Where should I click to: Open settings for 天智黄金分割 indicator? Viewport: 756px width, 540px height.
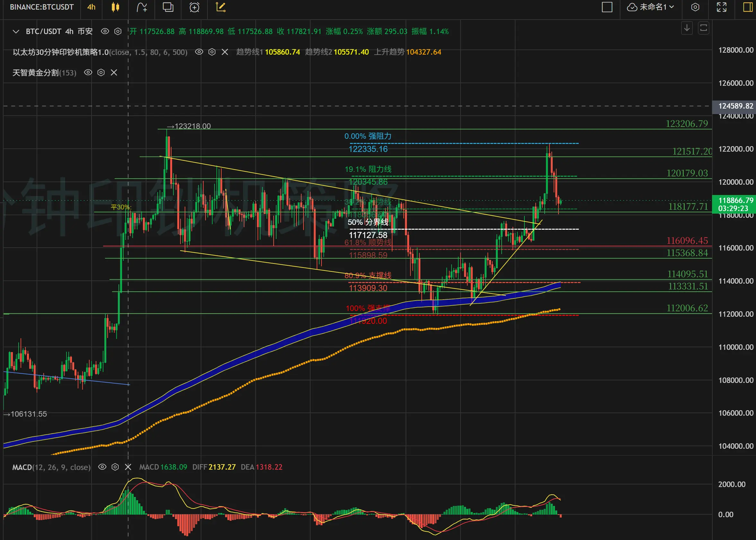[101, 73]
